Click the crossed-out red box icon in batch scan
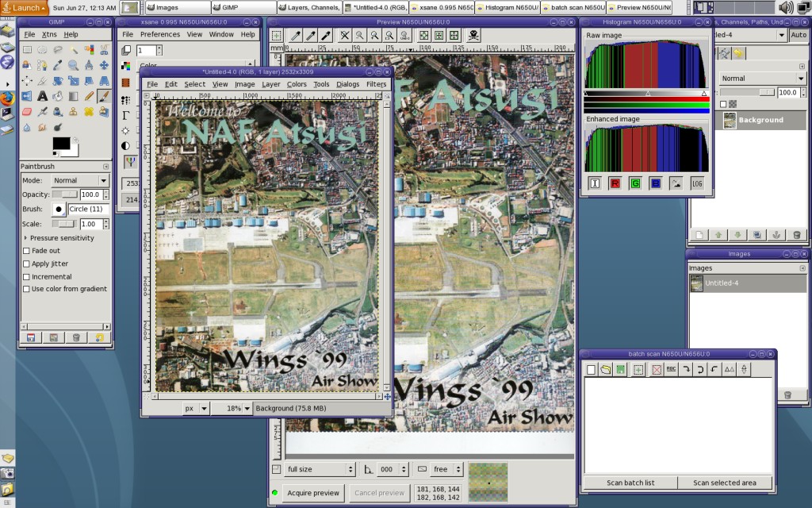The height and width of the screenshot is (508, 812). point(656,370)
